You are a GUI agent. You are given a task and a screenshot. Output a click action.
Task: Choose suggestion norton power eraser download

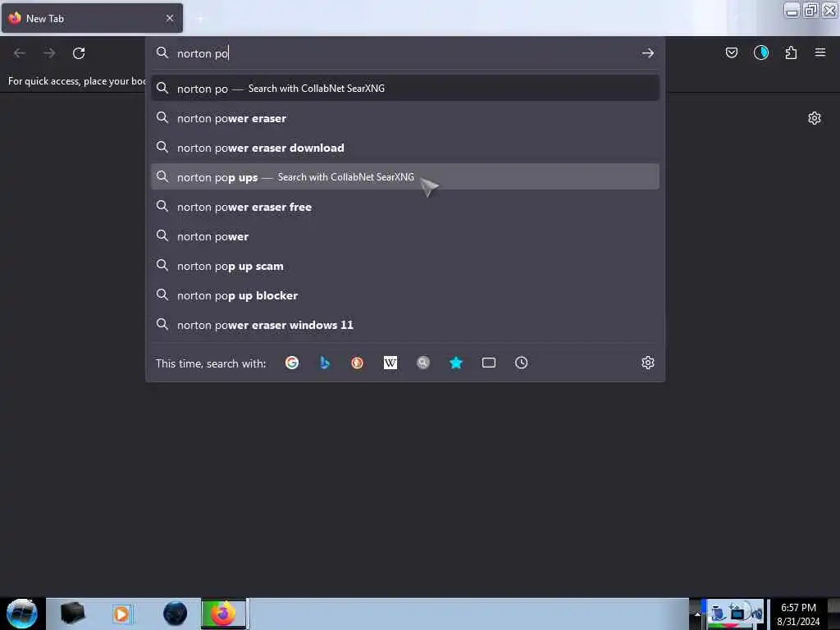405,148
